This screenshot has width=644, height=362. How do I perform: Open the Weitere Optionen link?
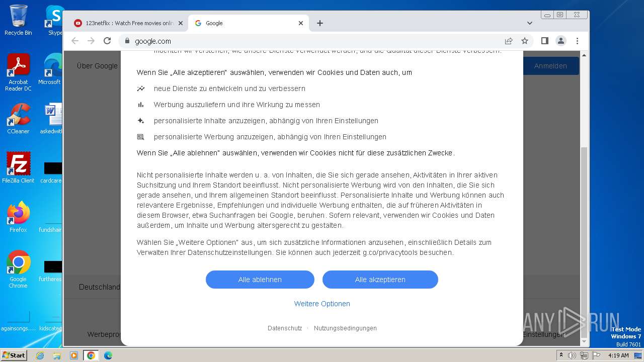(x=322, y=304)
